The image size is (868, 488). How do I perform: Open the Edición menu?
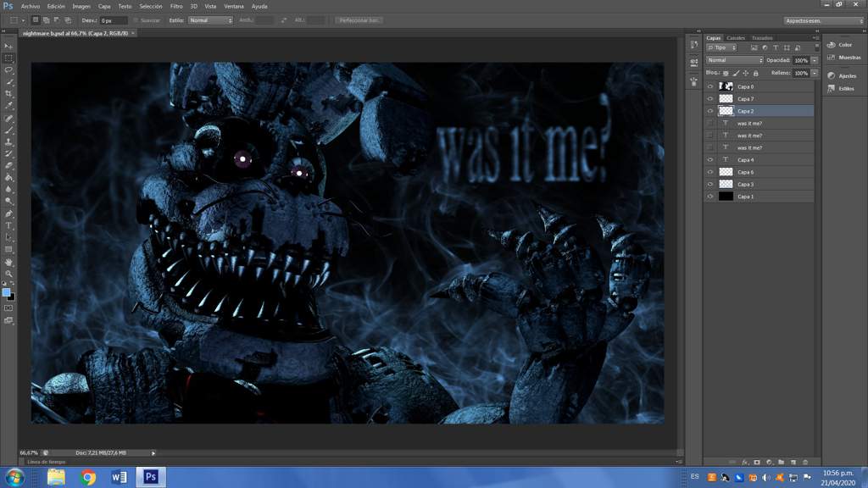point(56,7)
